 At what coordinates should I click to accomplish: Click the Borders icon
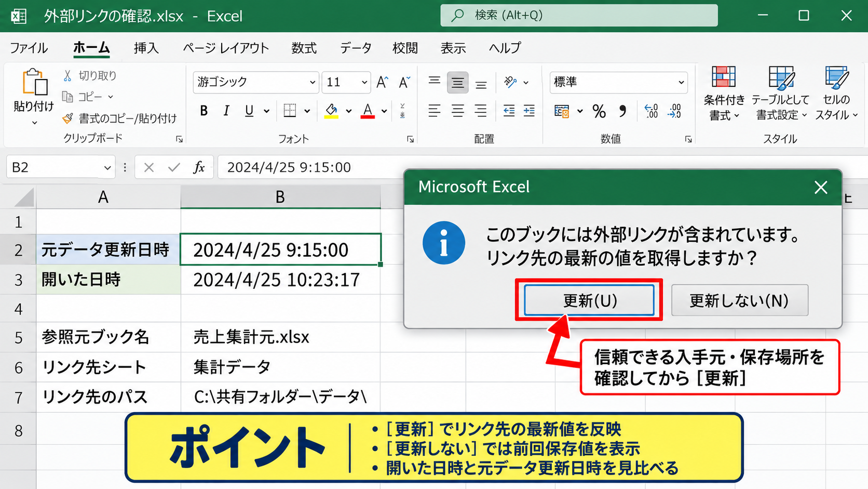[x=290, y=111]
